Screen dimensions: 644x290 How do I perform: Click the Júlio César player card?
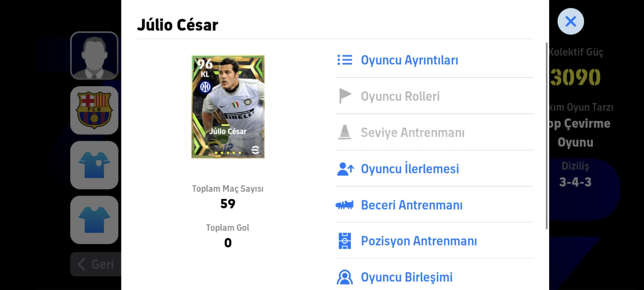pos(228,107)
